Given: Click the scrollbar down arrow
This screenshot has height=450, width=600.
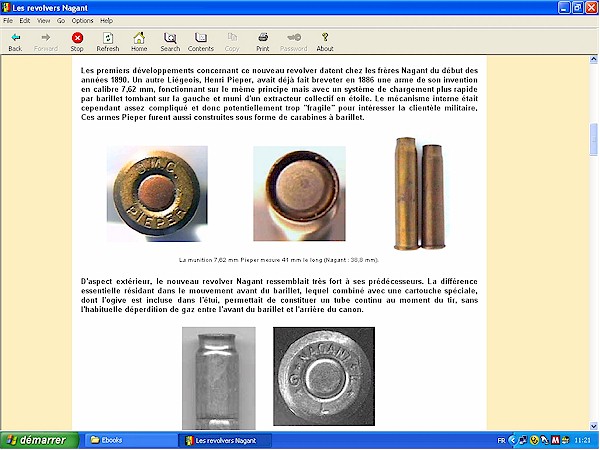Looking at the screenshot, I should tap(593, 426).
